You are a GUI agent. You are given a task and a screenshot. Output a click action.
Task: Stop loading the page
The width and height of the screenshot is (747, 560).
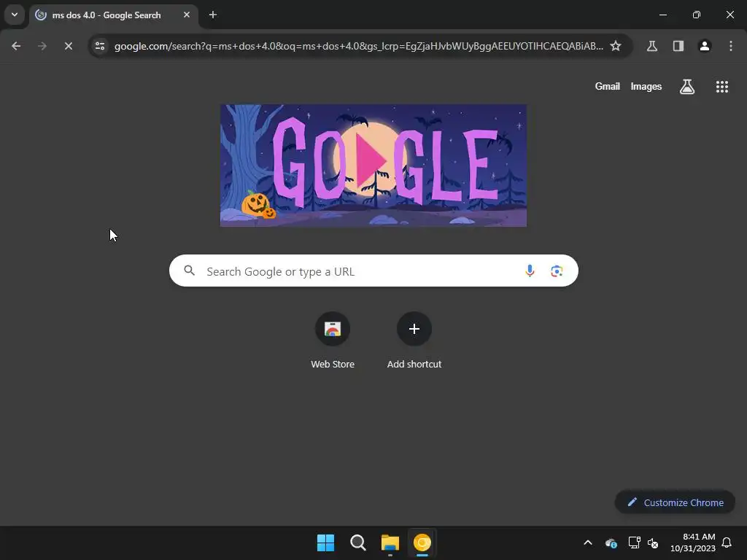pos(68,46)
